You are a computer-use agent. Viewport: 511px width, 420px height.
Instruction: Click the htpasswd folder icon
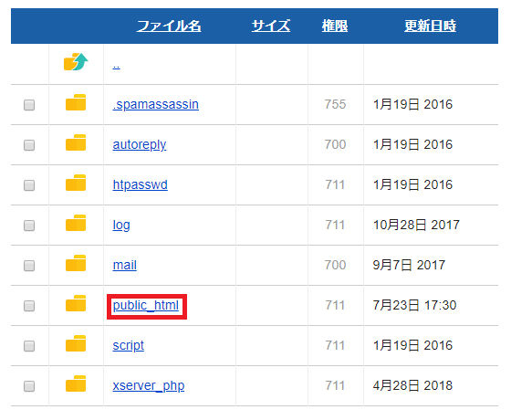coord(76,183)
